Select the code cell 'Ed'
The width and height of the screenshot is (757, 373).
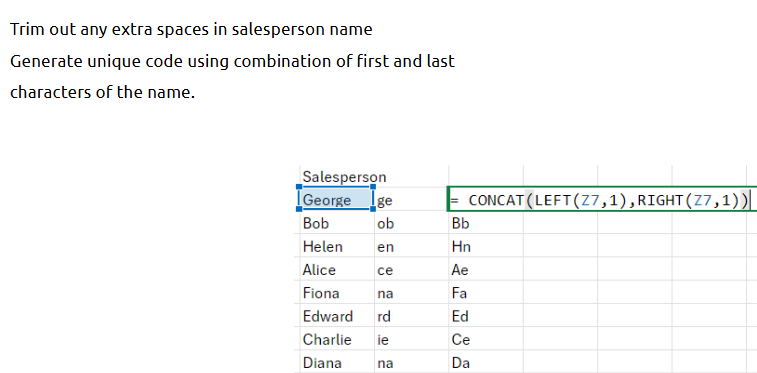click(486, 316)
